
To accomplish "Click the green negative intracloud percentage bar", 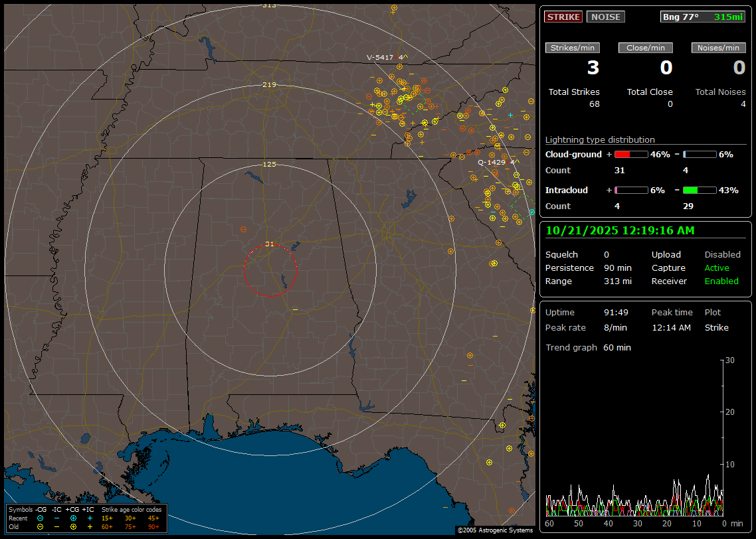I will tap(699, 190).
